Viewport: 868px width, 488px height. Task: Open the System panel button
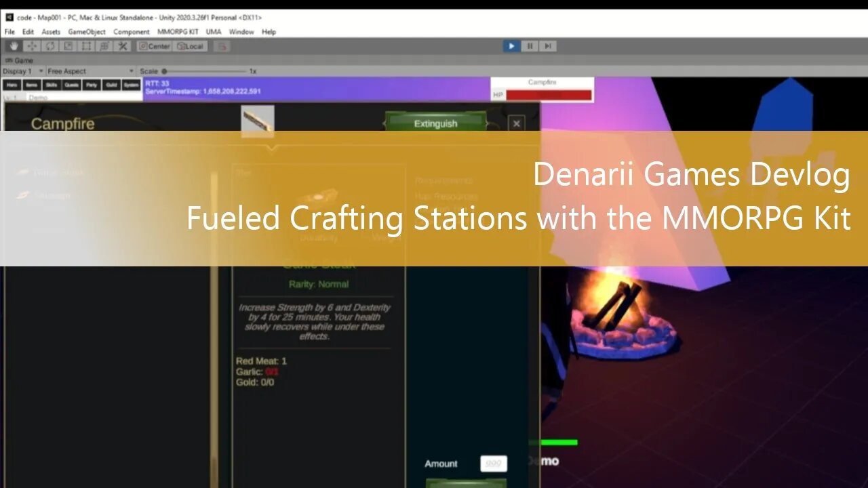click(x=132, y=85)
